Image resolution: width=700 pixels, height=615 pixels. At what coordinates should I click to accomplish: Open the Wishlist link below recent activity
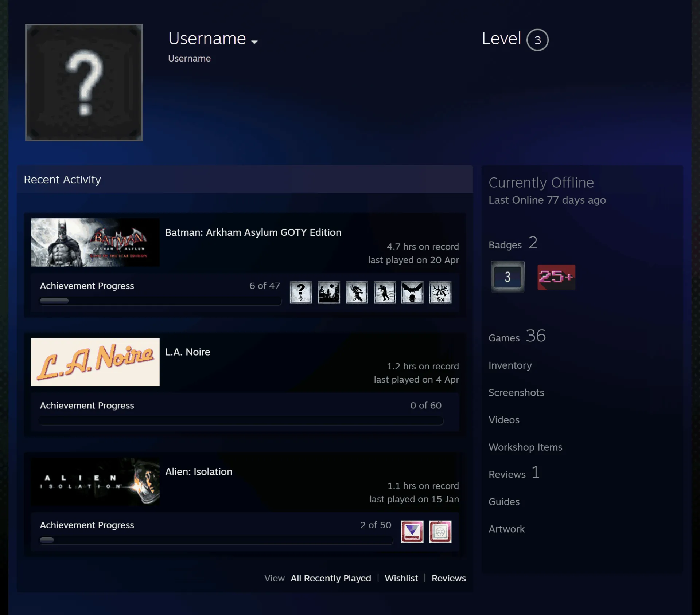pos(401,578)
